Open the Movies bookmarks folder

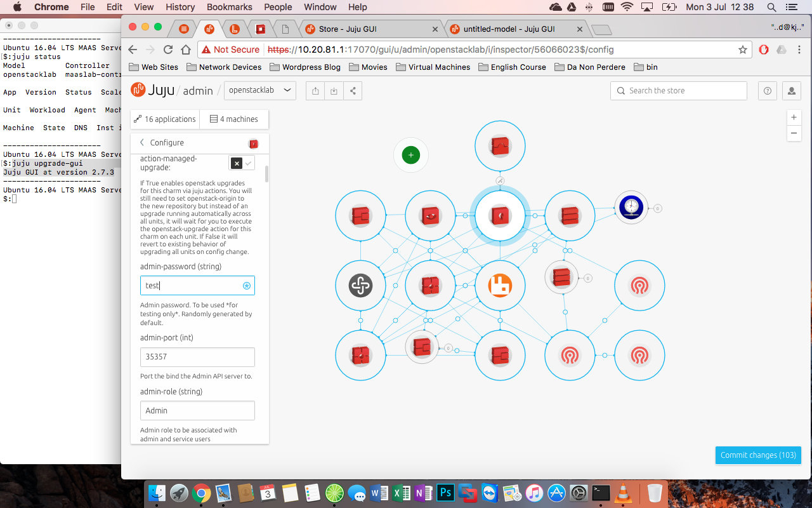(x=368, y=67)
